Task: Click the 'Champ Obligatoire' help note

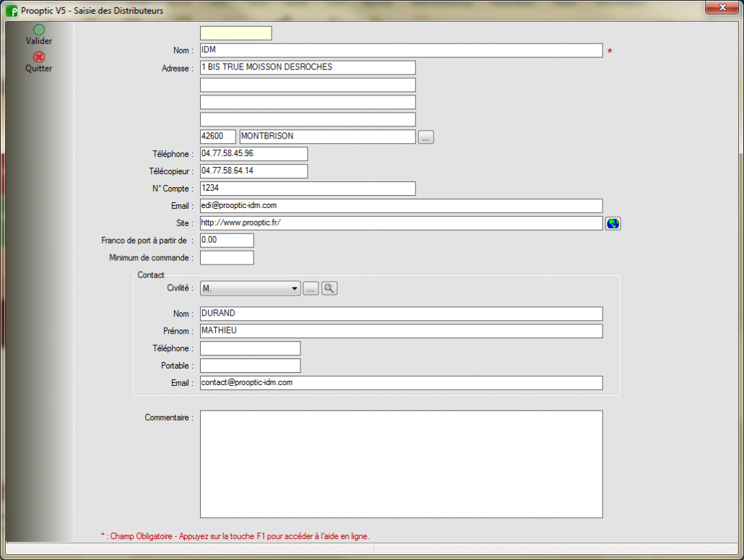Action: click(235, 536)
